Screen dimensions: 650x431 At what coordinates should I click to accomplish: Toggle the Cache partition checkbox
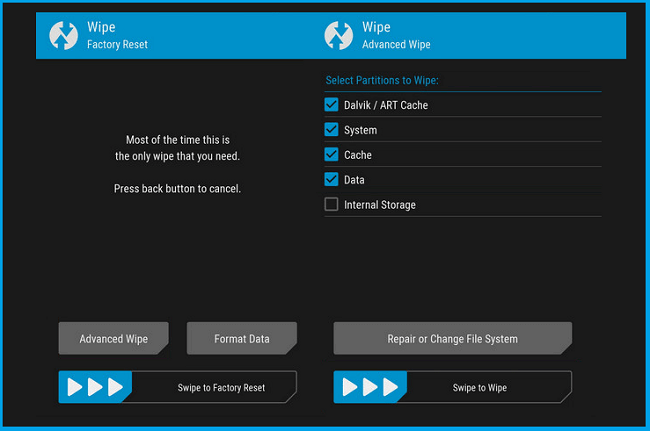[x=331, y=155]
